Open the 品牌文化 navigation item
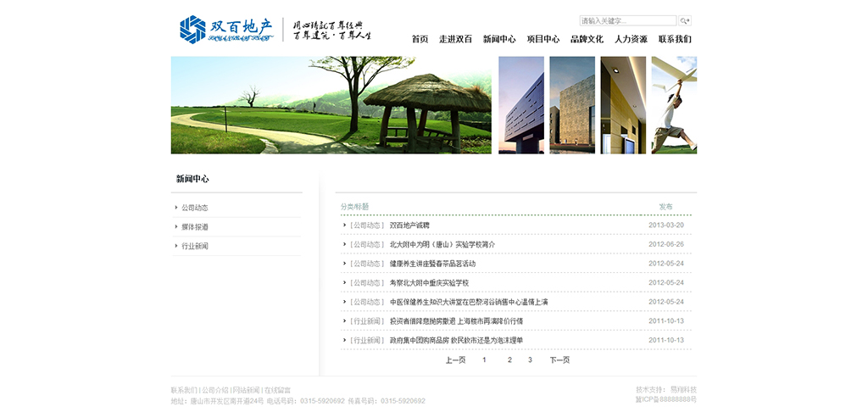The image size is (868, 412). (587, 39)
